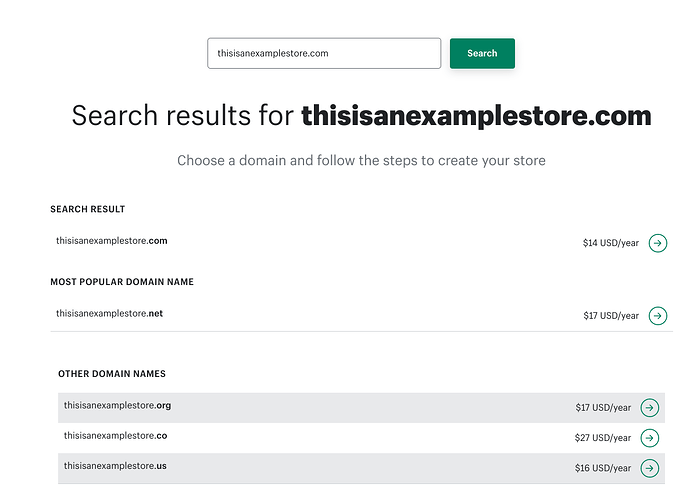This screenshot has width=690, height=497.
Task: Choose the arrow icon for the .org domain
Action: 650,407
